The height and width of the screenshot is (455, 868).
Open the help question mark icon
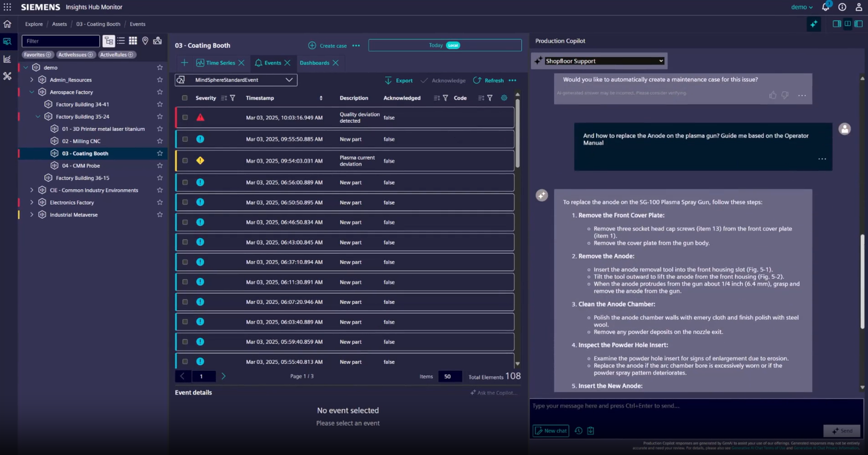pos(842,7)
